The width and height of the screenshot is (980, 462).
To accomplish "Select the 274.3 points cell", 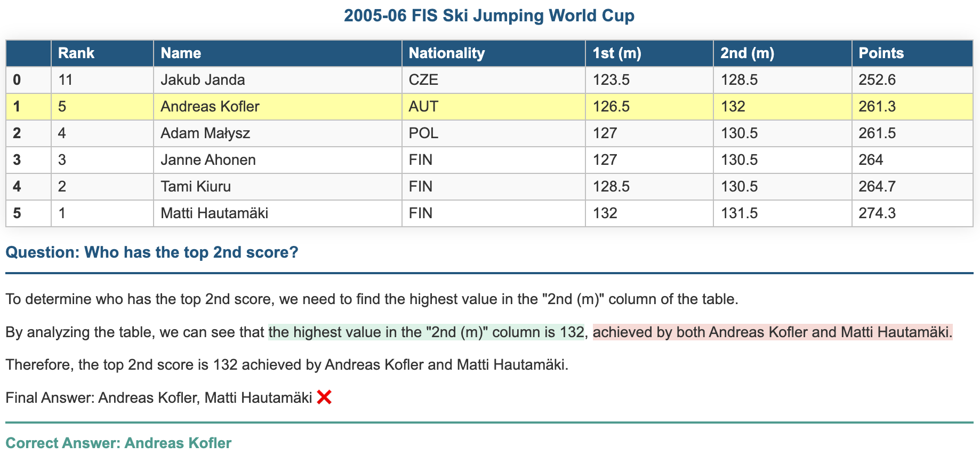I will click(x=912, y=213).
